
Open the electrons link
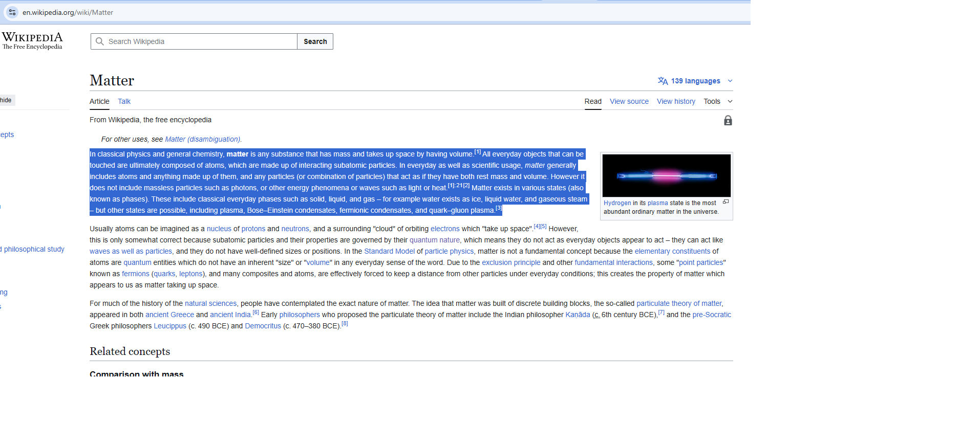point(445,229)
